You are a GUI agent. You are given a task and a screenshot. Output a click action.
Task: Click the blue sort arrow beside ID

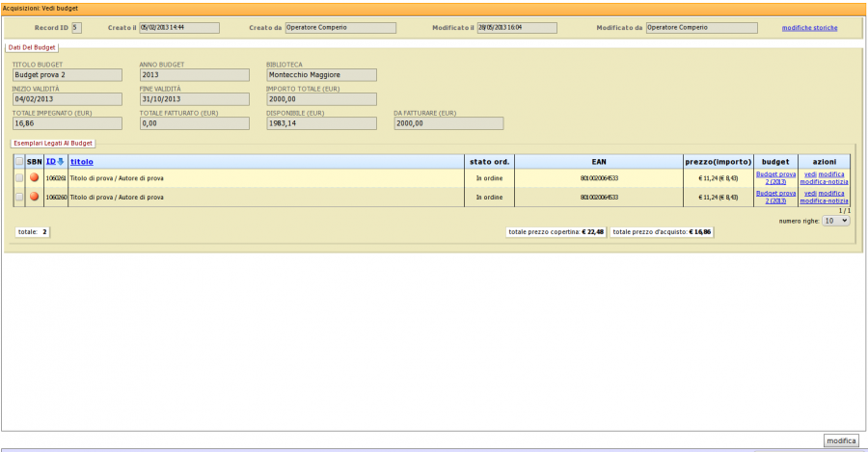click(x=62, y=161)
